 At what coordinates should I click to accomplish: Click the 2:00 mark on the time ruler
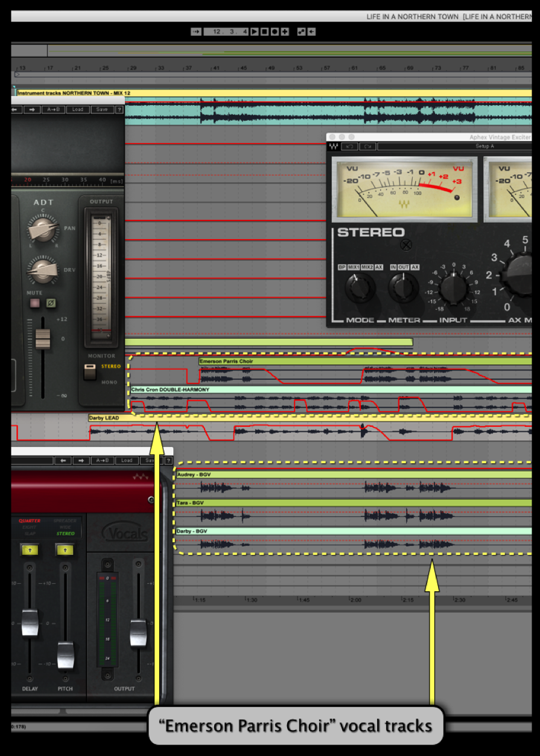click(x=355, y=600)
